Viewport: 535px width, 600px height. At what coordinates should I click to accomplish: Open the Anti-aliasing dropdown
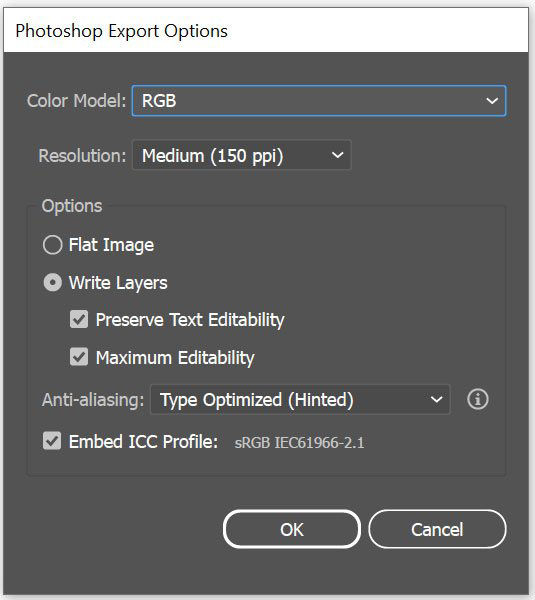click(300, 400)
